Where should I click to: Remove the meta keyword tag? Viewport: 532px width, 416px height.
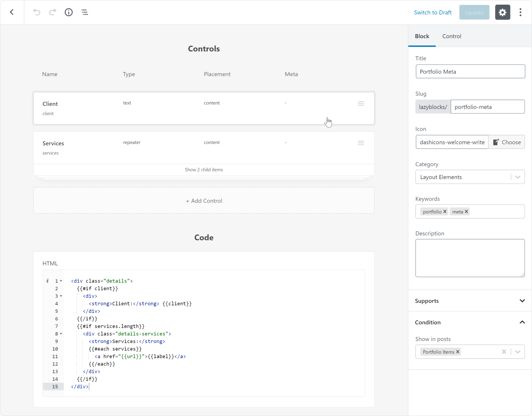(x=466, y=212)
